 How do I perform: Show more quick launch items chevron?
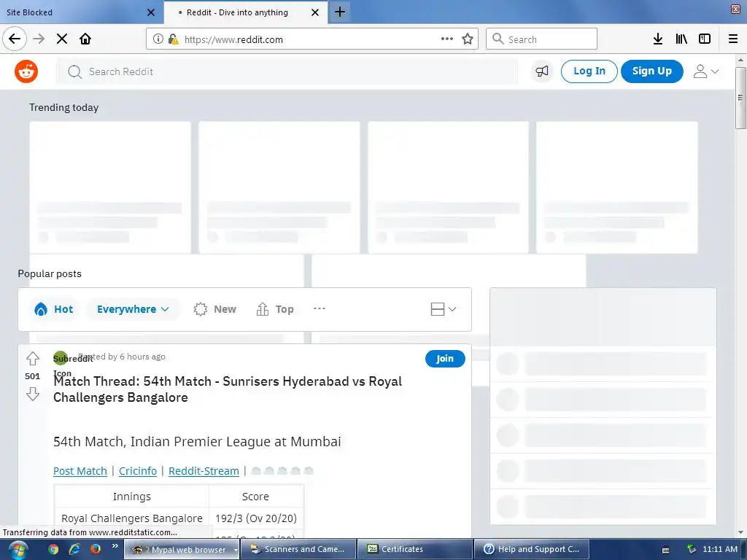[115, 545]
